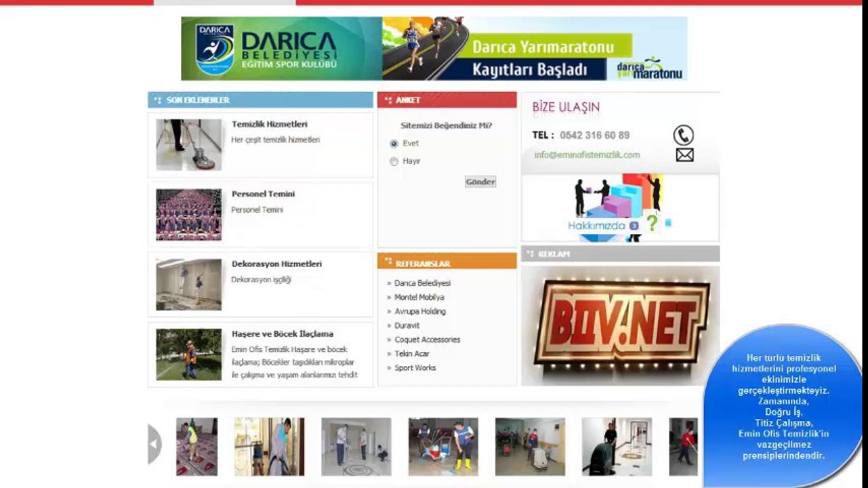The width and height of the screenshot is (868, 488).
Task: Open the Personel Temini link
Action: click(263, 194)
